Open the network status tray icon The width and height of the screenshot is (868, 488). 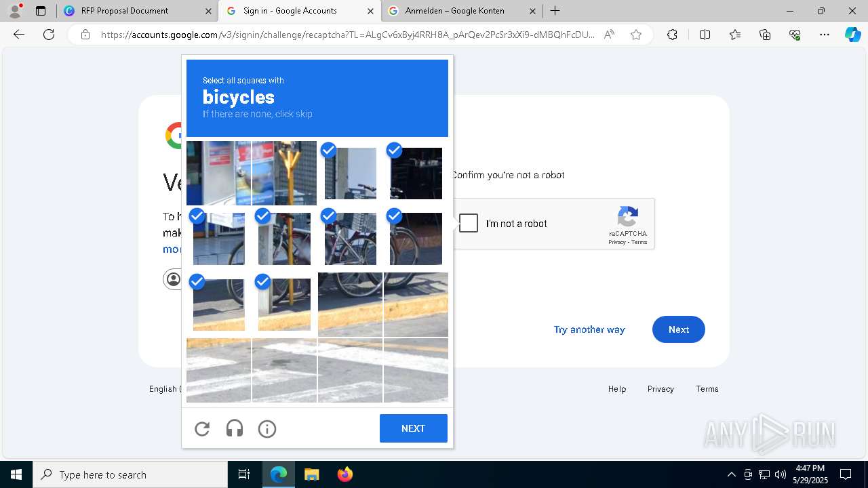tap(764, 474)
